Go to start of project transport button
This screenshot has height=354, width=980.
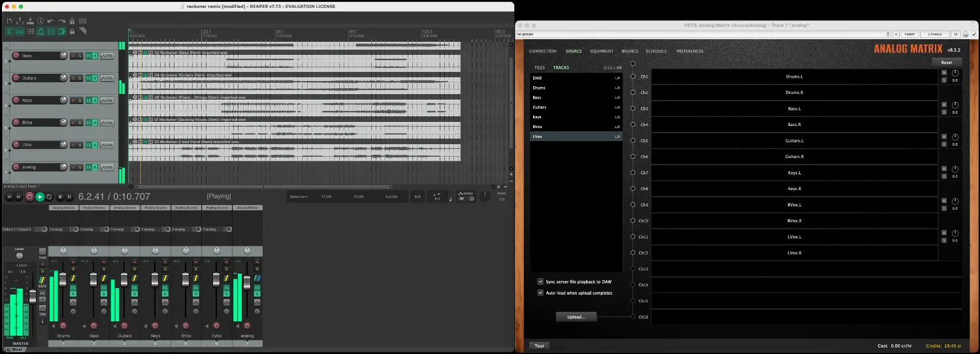(x=9, y=197)
